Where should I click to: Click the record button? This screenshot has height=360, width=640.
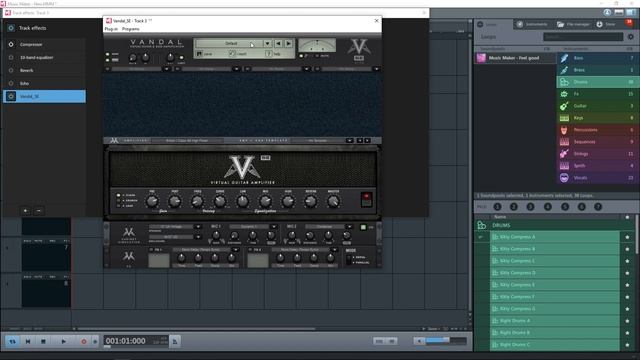pyautogui.click(x=84, y=341)
